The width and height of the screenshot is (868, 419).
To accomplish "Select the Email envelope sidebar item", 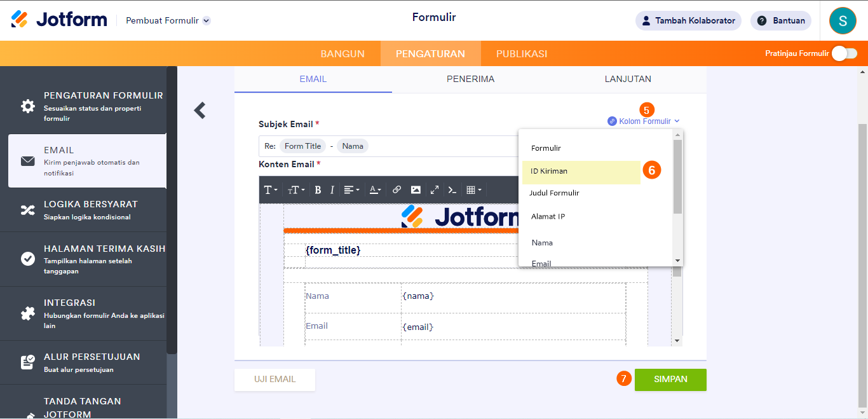I will 87,161.
